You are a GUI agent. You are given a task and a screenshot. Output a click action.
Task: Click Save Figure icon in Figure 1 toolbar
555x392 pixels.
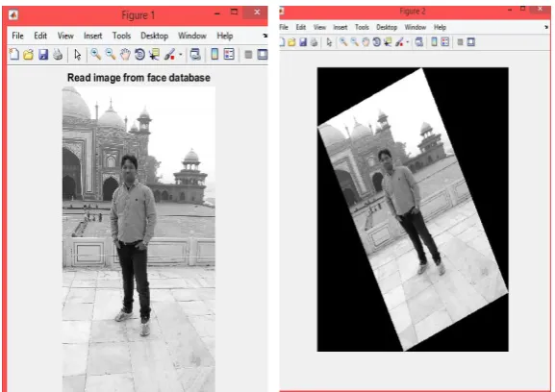click(x=43, y=55)
